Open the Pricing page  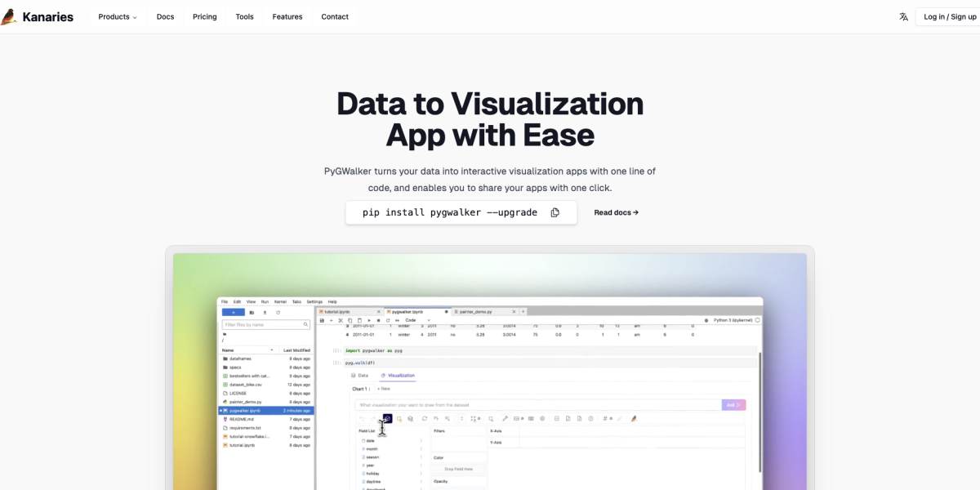[205, 16]
